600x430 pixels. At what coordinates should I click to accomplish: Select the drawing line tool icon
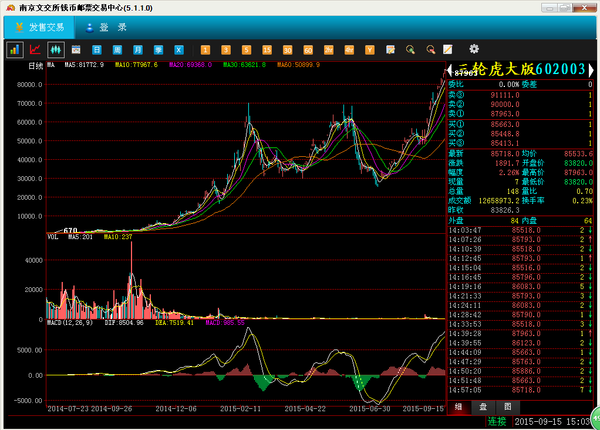pyautogui.click(x=448, y=49)
